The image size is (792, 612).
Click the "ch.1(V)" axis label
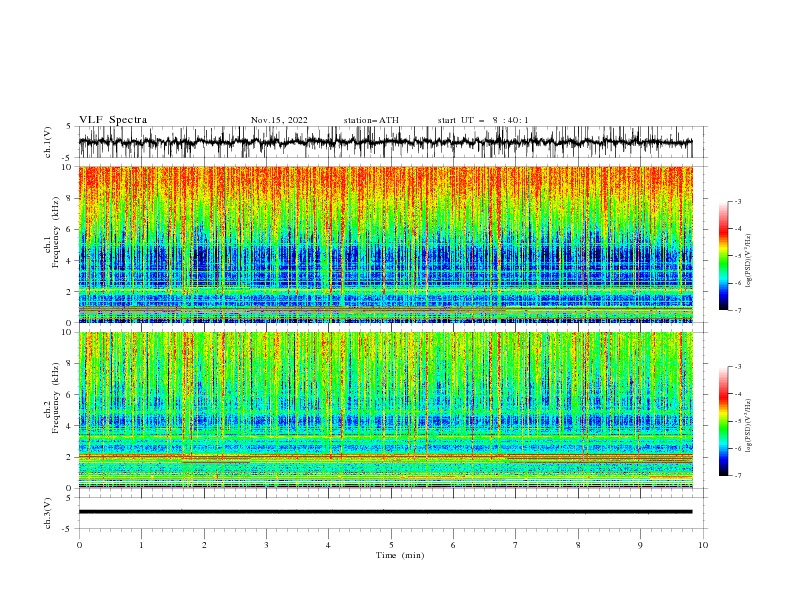tap(48, 142)
